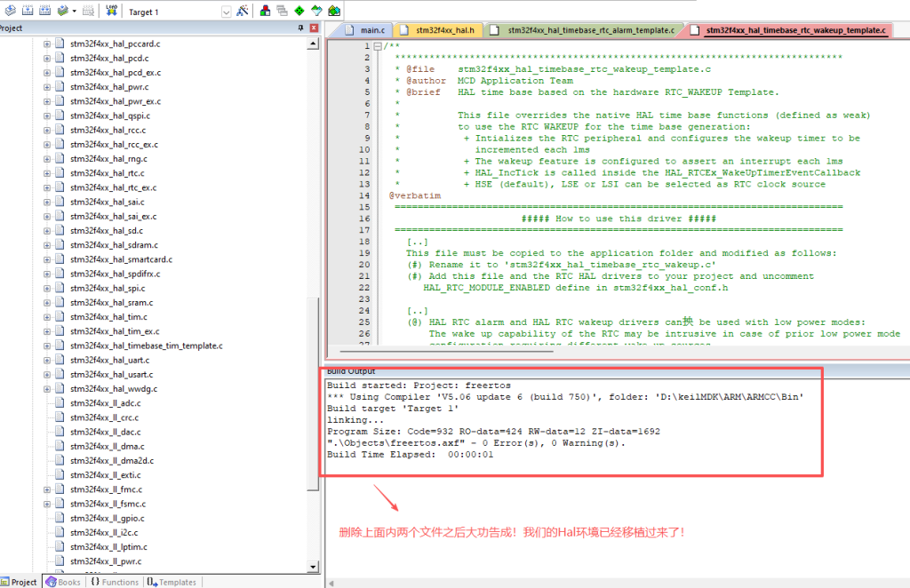The height and width of the screenshot is (588, 910).
Task: Click the Select Software Packs icon
Action: 315,12
